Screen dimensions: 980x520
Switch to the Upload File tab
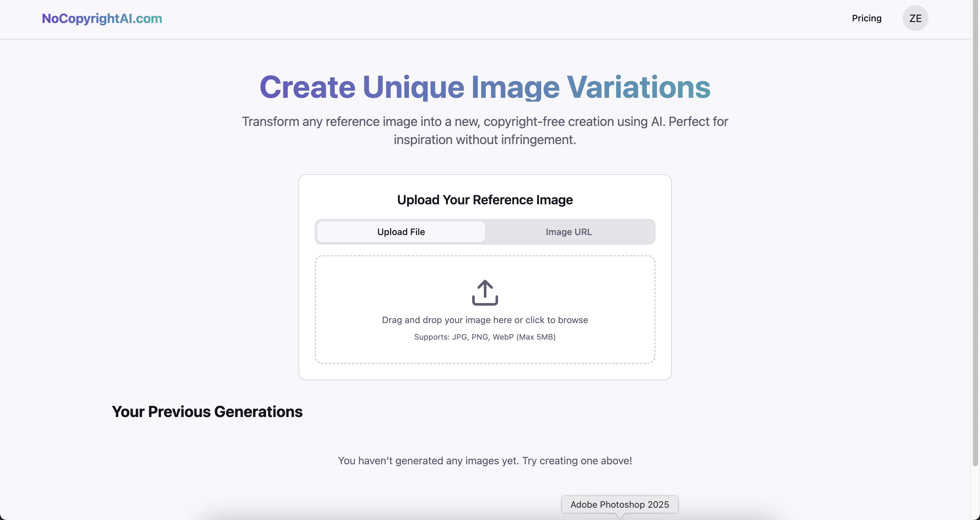tap(401, 232)
